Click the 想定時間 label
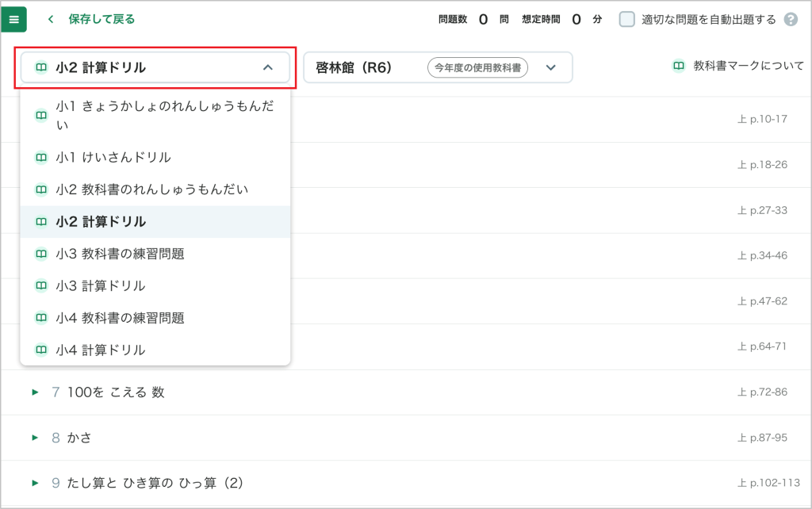812x509 pixels. 541,20
